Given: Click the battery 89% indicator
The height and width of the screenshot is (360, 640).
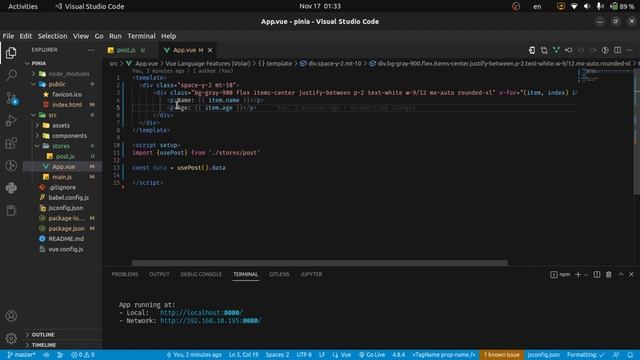Looking at the screenshot, I should pos(623,6).
